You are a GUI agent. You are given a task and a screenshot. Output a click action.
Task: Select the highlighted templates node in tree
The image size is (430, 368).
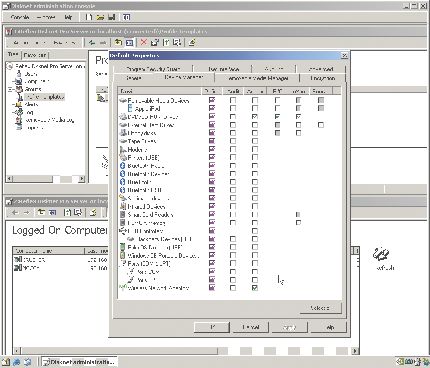pyautogui.click(x=44, y=97)
